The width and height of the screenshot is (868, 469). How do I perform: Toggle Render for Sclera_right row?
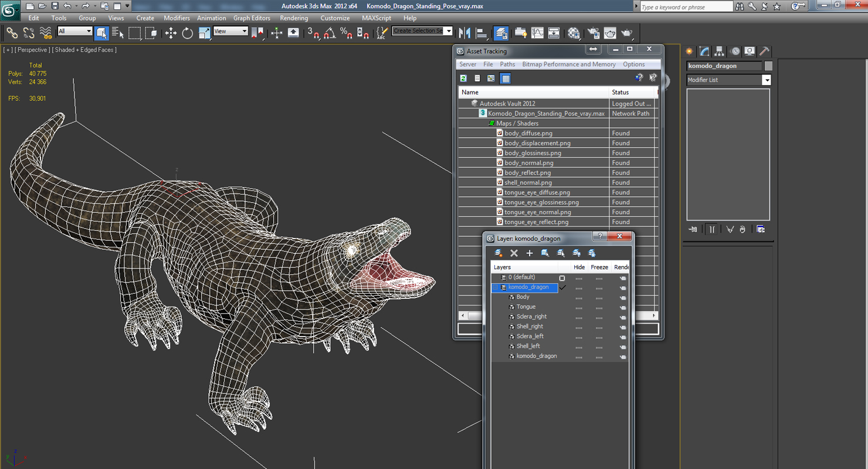622,317
